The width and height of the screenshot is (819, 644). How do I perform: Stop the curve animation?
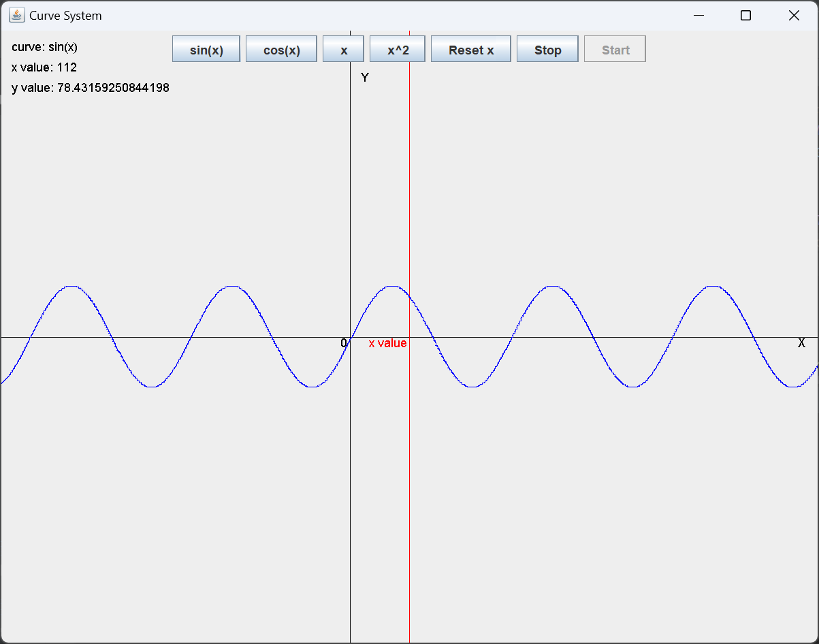click(x=547, y=50)
